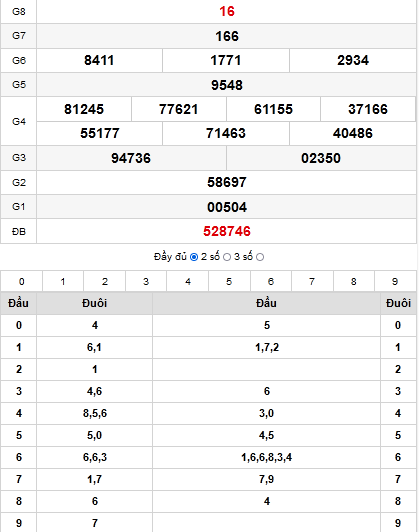Choose digit 3 in the number filter row
Image resolution: width=419 pixels, height=532 pixels.
point(146,281)
